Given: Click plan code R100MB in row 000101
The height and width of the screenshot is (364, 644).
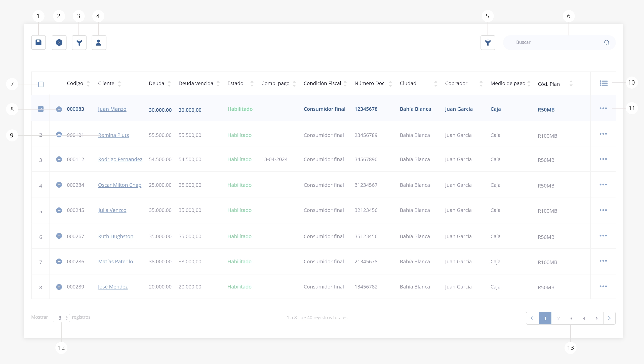Looking at the screenshot, I should tap(547, 136).
